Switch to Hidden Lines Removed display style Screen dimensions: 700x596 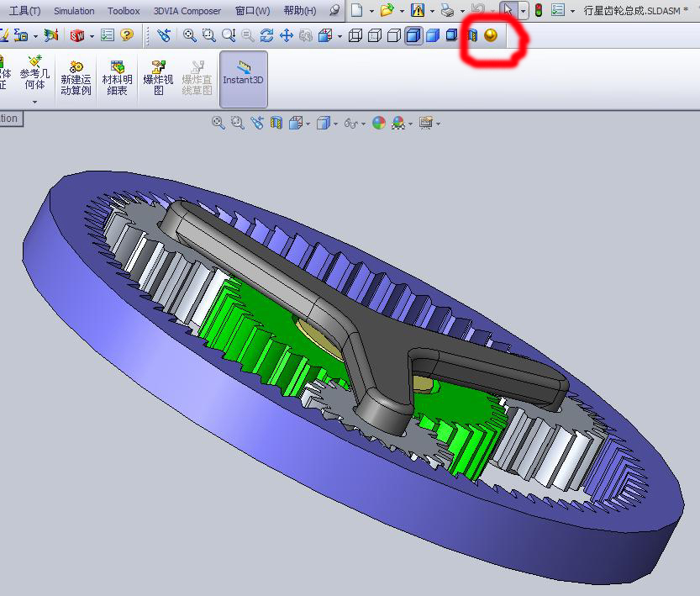[x=394, y=35]
